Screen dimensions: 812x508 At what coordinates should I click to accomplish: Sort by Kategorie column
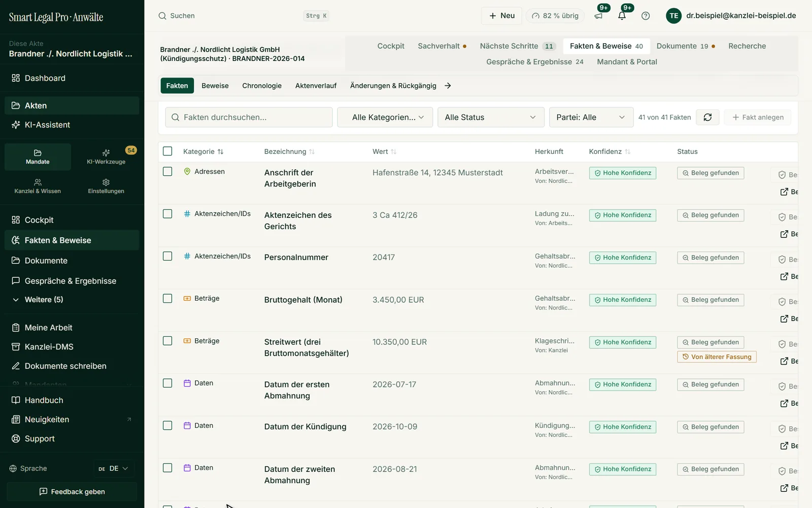click(204, 151)
